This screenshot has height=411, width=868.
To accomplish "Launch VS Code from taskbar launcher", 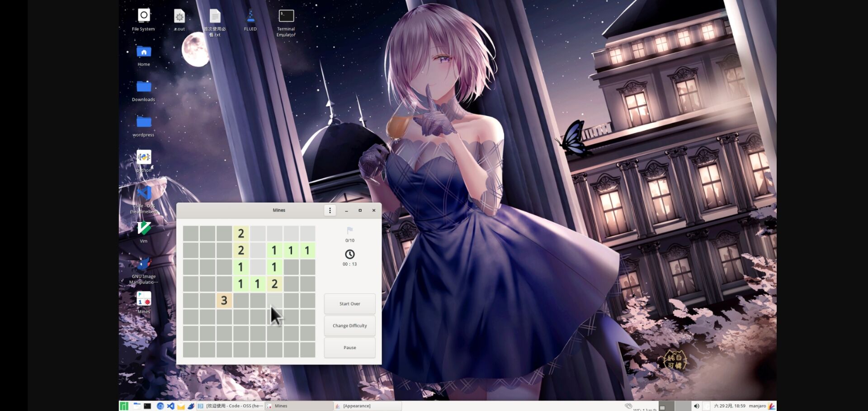I will tap(170, 406).
